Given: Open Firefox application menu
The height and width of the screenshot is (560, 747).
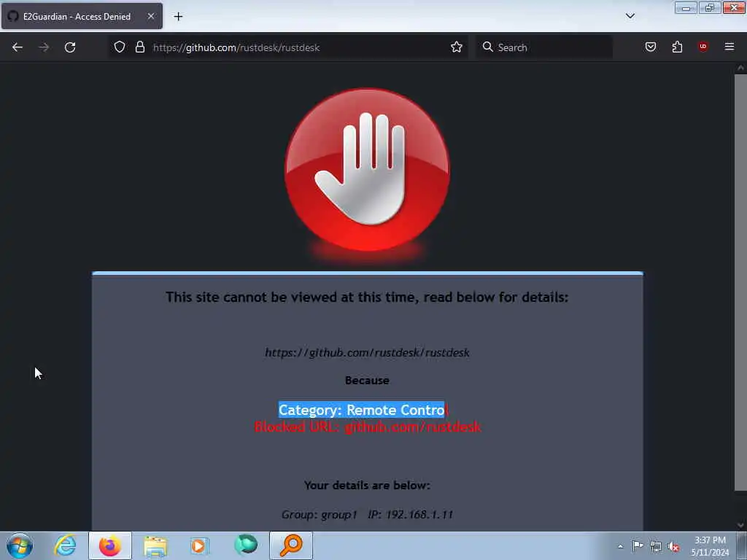Looking at the screenshot, I should click(729, 47).
